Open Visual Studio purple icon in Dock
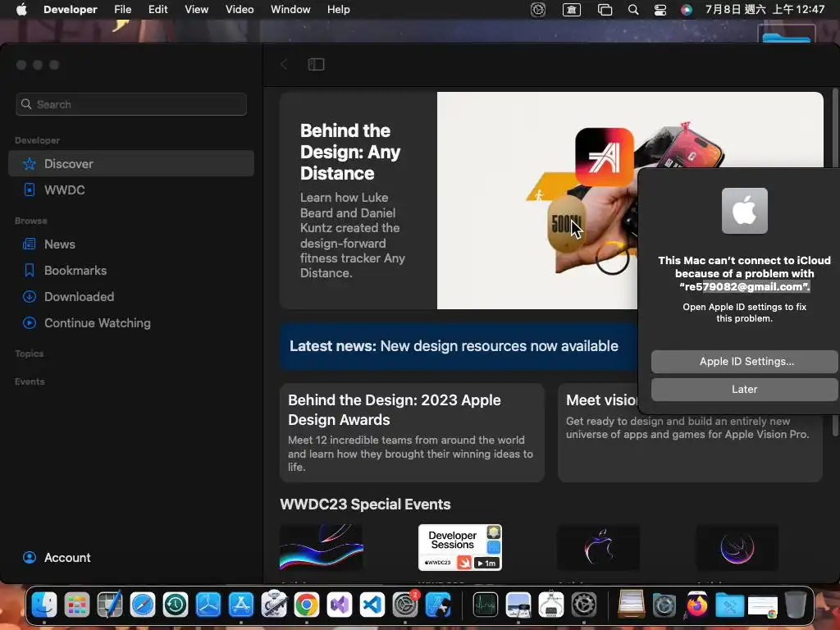840x630 pixels. tap(339, 605)
